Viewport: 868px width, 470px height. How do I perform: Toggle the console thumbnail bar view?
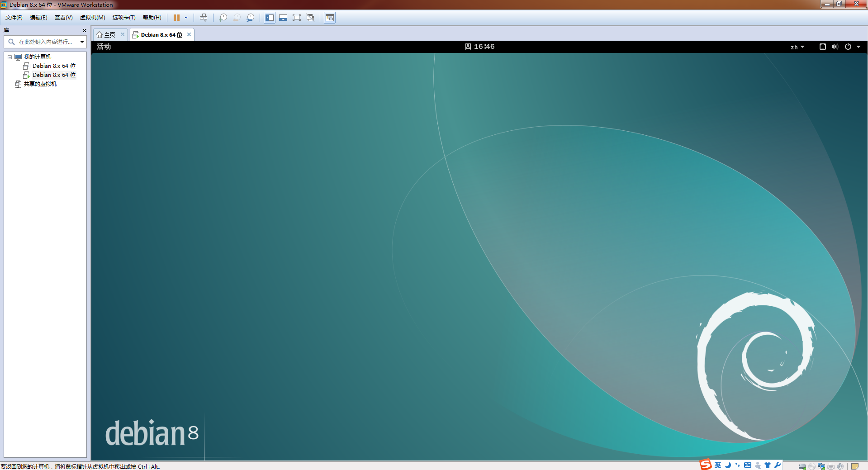point(283,18)
